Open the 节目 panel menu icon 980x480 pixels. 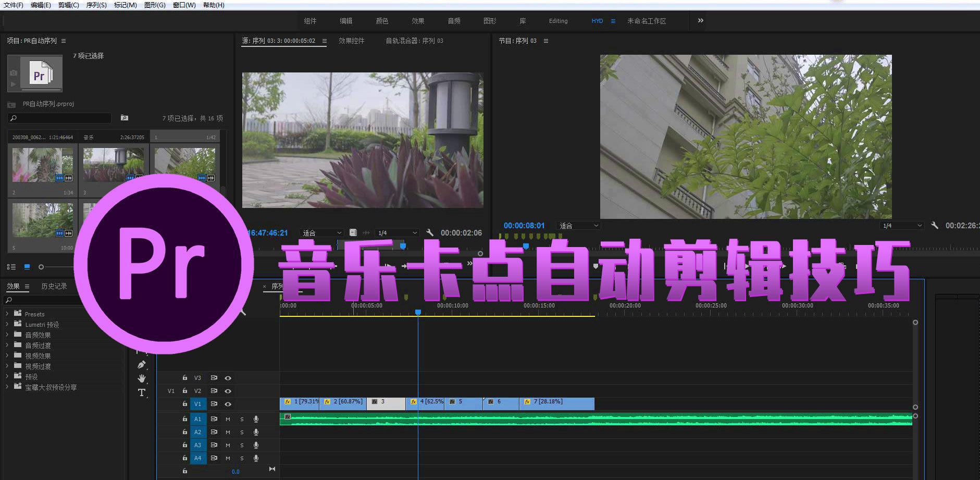tap(546, 41)
